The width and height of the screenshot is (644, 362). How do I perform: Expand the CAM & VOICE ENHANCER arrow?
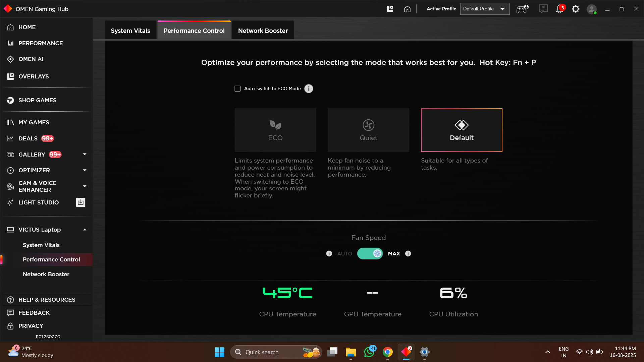pos(85,186)
